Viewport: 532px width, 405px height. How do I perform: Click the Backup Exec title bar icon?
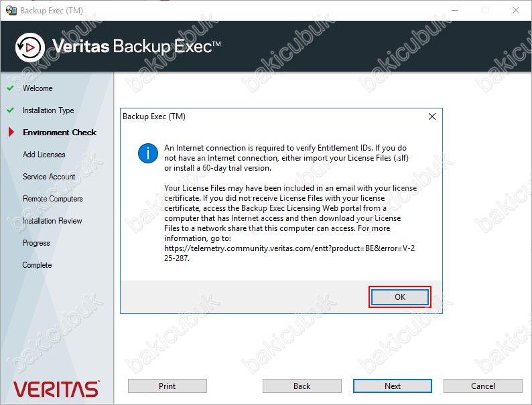click(x=11, y=11)
